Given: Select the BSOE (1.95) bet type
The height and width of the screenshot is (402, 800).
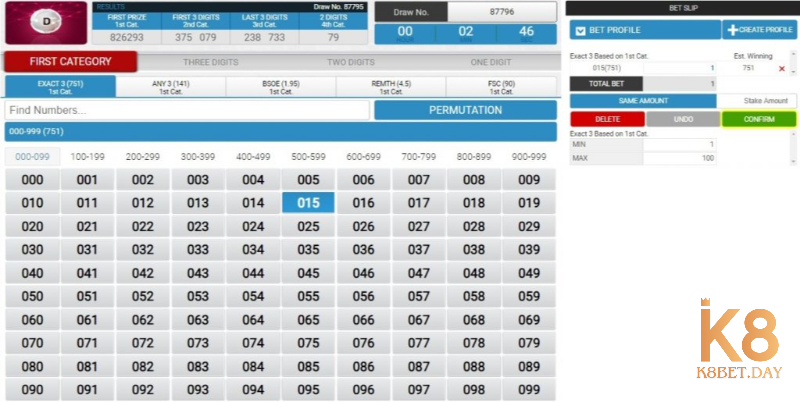Looking at the screenshot, I should coord(281,86).
